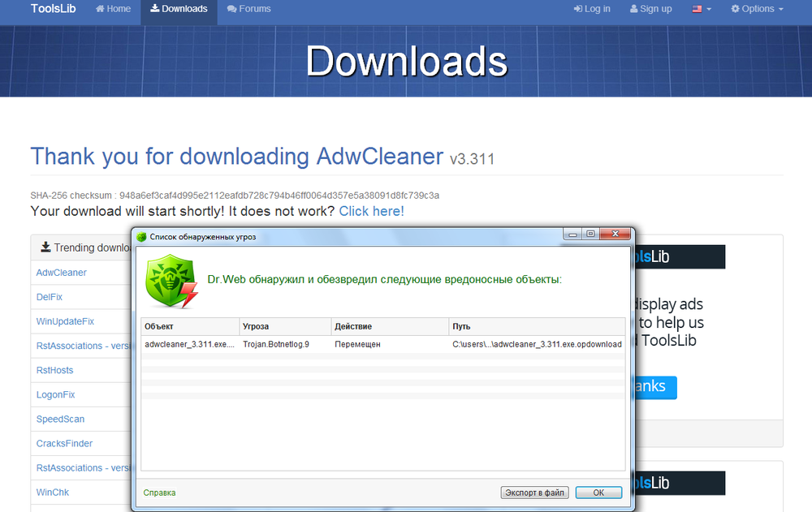The height and width of the screenshot is (512, 812).
Task: Sort by the Угроза column header
Action: (285, 326)
